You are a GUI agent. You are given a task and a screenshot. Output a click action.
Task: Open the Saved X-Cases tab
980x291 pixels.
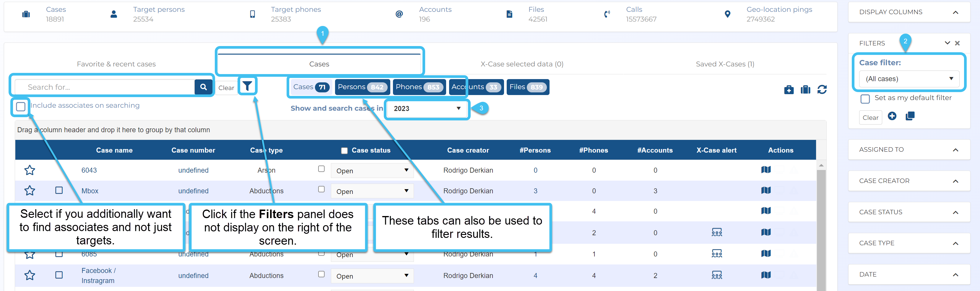point(725,64)
